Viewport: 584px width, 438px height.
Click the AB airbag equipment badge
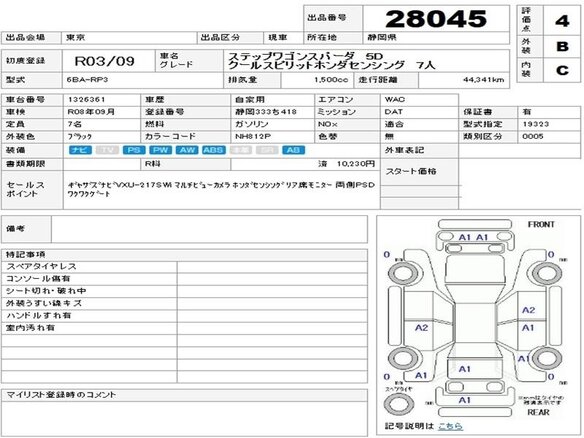(293, 150)
